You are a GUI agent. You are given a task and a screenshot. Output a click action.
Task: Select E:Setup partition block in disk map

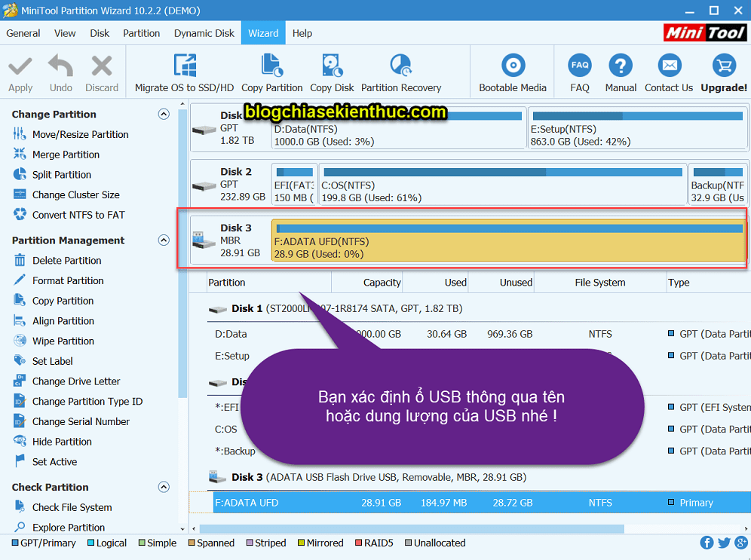637,128
